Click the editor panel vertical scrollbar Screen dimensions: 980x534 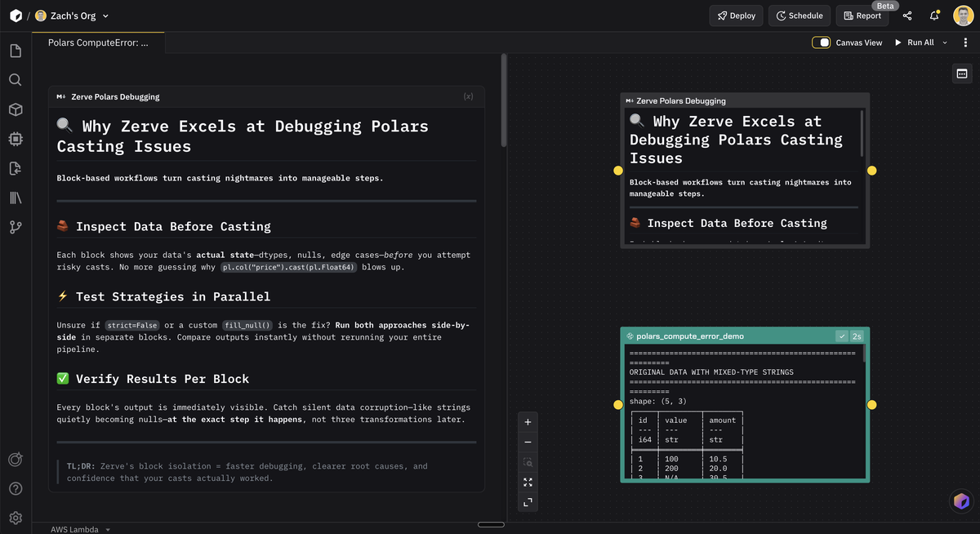point(504,100)
